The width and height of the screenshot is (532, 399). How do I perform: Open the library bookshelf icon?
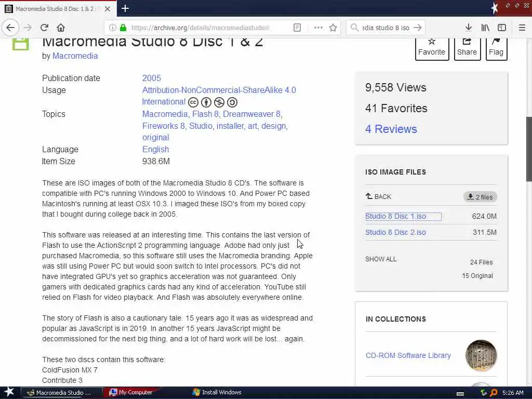pyautogui.click(x=485, y=28)
